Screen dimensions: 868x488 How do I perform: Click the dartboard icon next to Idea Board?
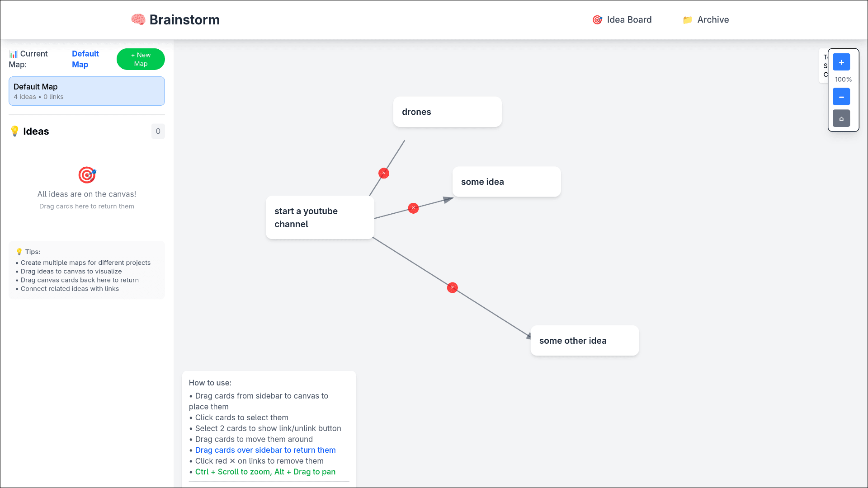[597, 19]
